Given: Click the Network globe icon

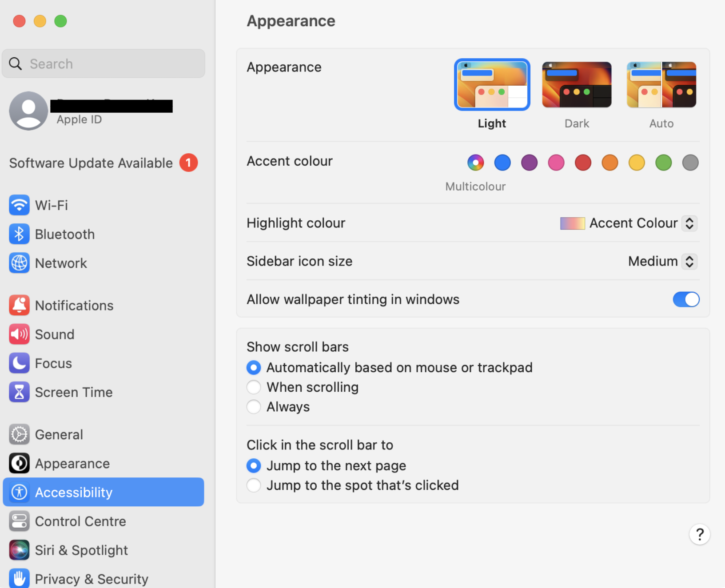Looking at the screenshot, I should pos(19,263).
